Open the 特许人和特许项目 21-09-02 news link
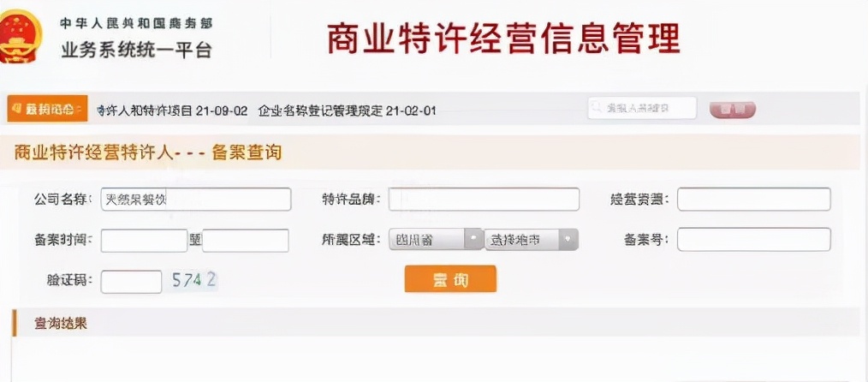This screenshot has width=868, height=382. click(171, 110)
